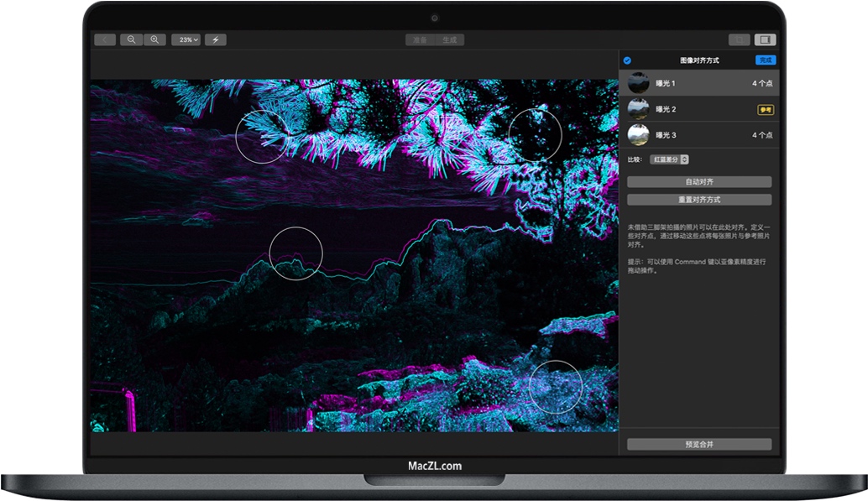Screen dimensions: 868x501
Task: Click the 自动对齐 auto-align button
Action: pos(699,181)
